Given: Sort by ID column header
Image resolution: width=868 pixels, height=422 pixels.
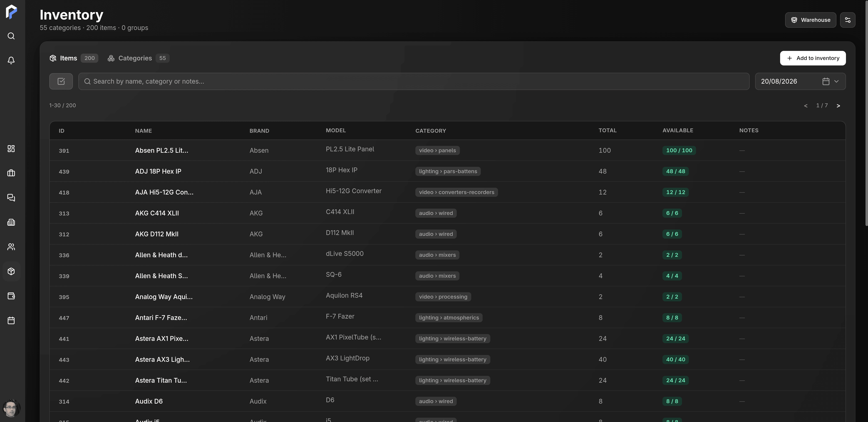Looking at the screenshot, I should [61, 131].
